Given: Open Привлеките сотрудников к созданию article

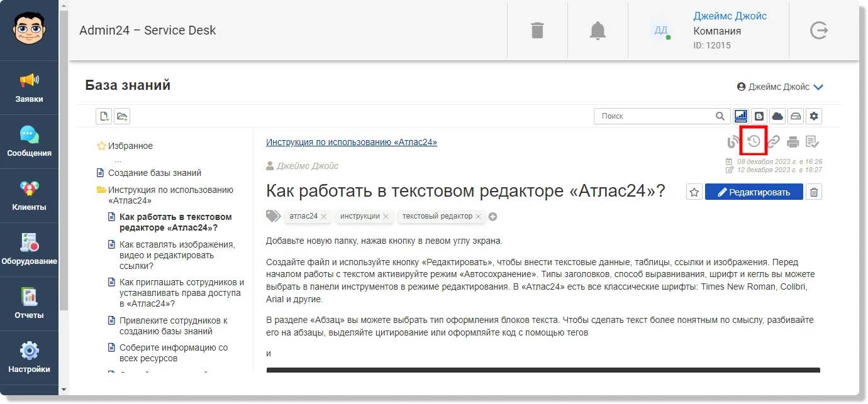Looking at the screenshot, I should click(x=174, y=325).
